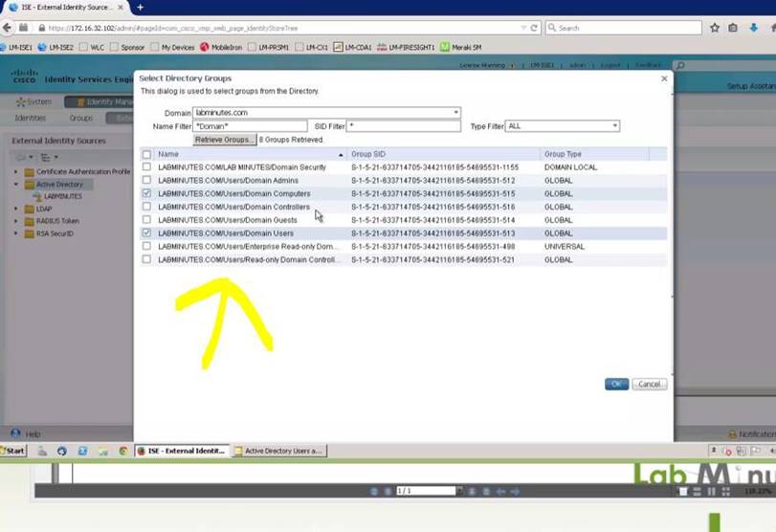Click the Name Filter input field
Viewport: 776px width, 532px height.
coord(250,126)
